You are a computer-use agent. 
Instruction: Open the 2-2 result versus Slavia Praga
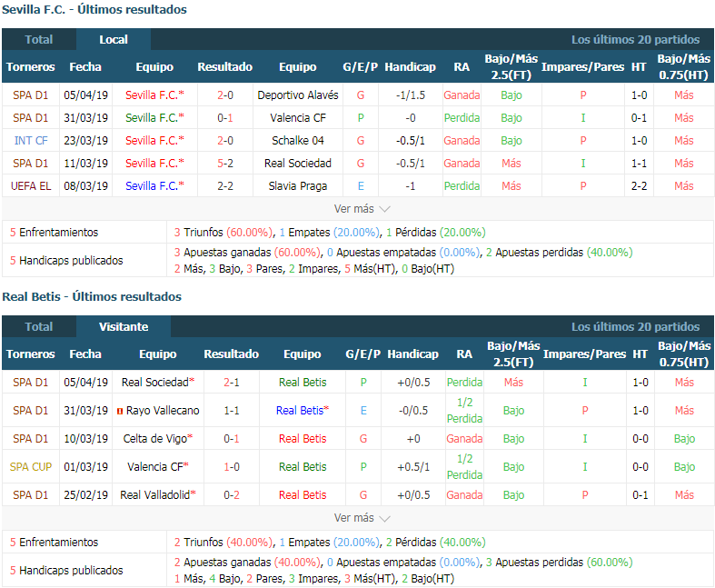click(225, 186)
